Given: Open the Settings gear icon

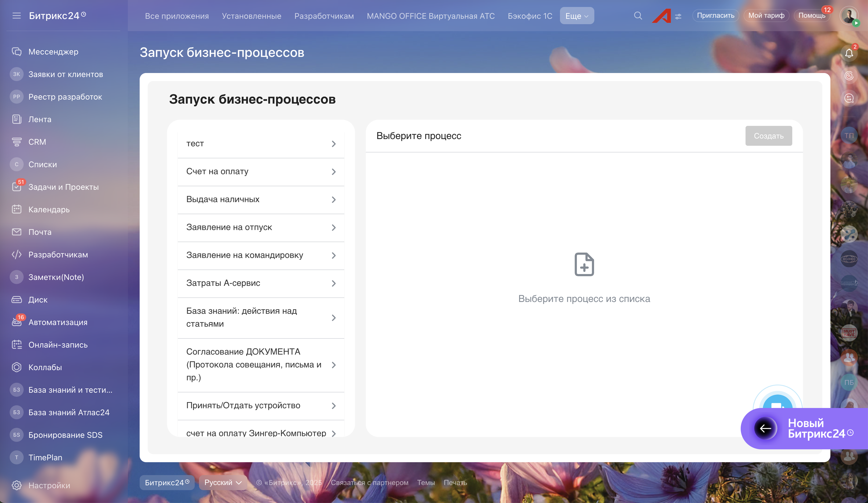Looking at the screenshot, I should click(x=17, y=485).
